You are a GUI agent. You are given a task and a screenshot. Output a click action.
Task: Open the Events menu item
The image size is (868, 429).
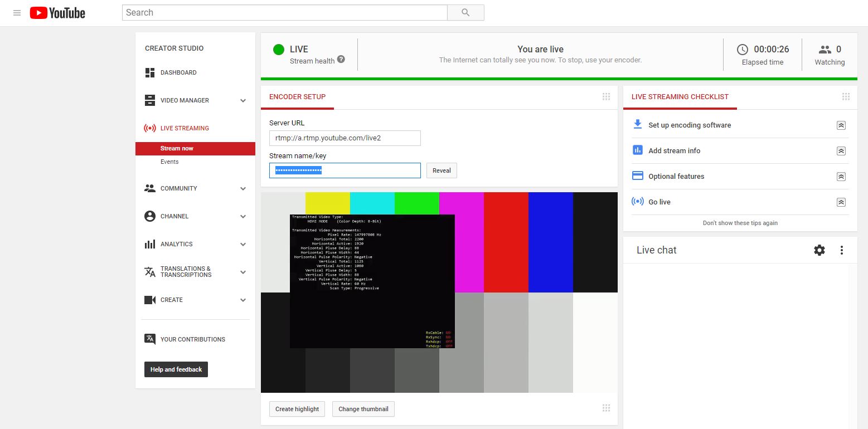click(169, 162)
